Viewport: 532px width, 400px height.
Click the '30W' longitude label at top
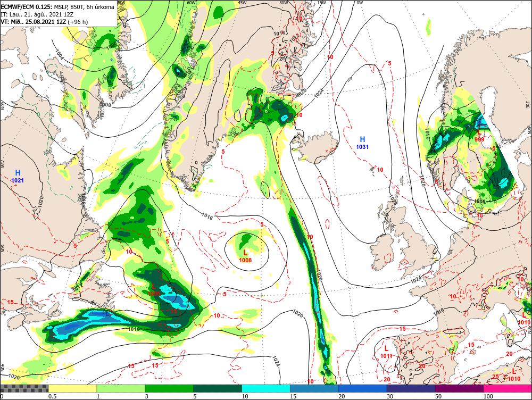coord(284,2)
